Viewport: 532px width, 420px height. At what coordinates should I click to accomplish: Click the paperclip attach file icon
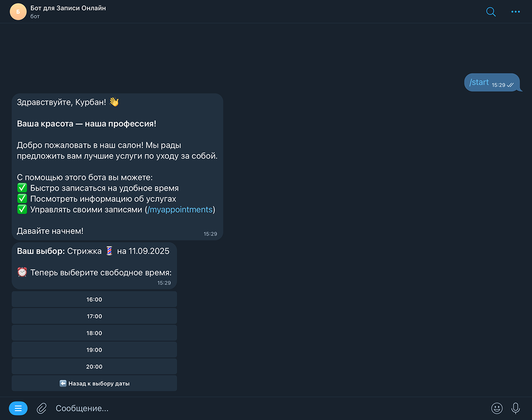(42, 408)
